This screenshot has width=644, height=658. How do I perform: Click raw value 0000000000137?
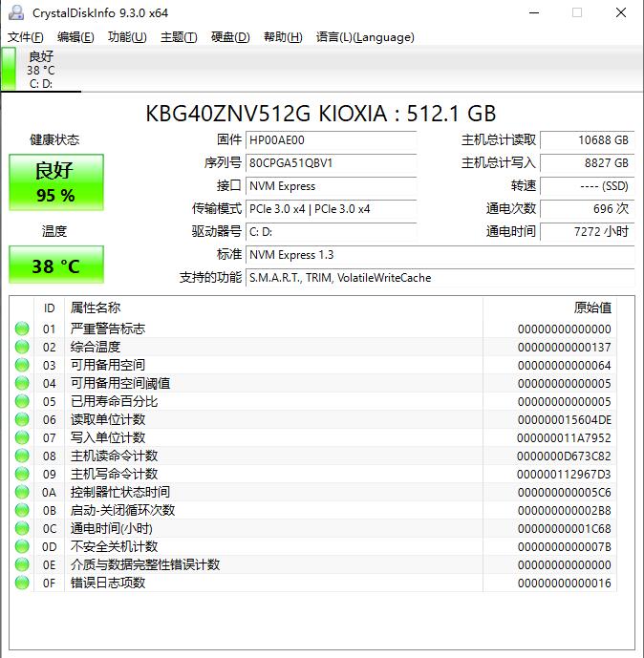565,347
